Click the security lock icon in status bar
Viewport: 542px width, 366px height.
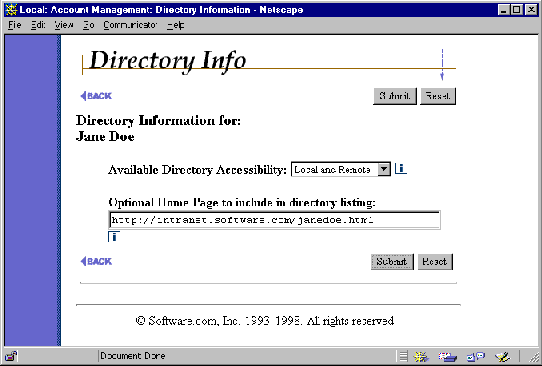coord(11,356)
